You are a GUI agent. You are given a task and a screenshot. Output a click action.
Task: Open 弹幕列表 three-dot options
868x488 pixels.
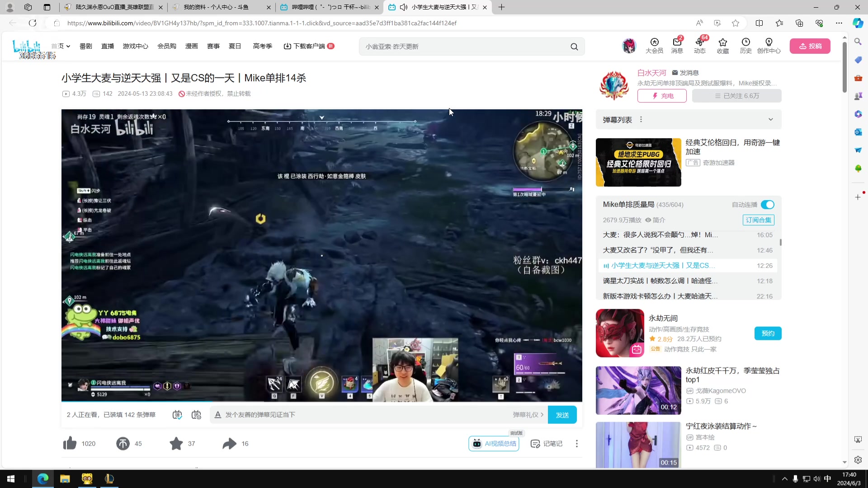tap(641, 120)
